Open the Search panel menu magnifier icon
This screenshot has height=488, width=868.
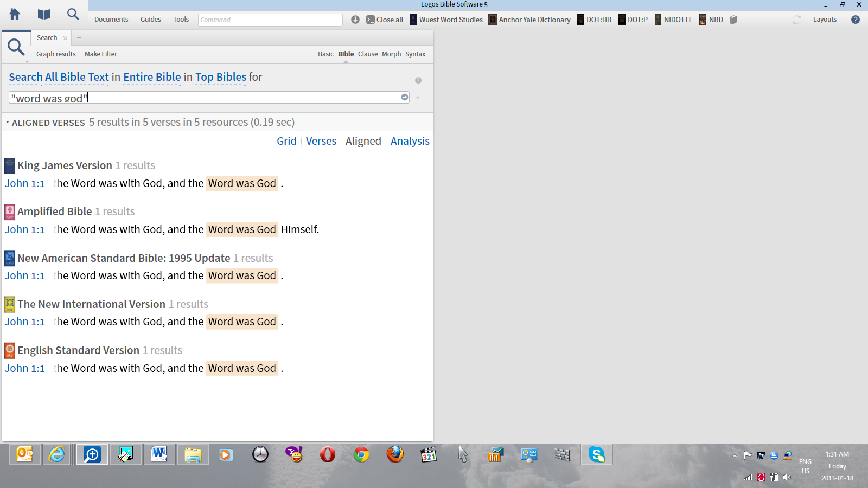(16, 47)
